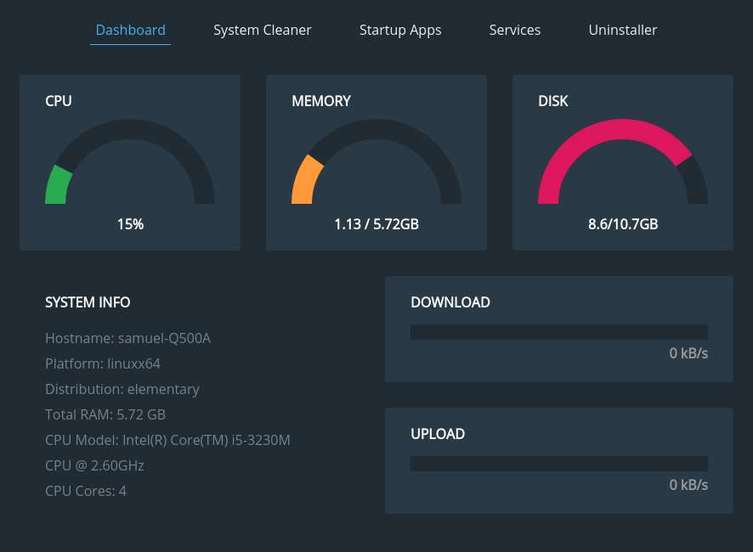The width and height of the screenshot is (753, 552).
Task: Click the 15% CPU usage value
Action: pos(130,224)
